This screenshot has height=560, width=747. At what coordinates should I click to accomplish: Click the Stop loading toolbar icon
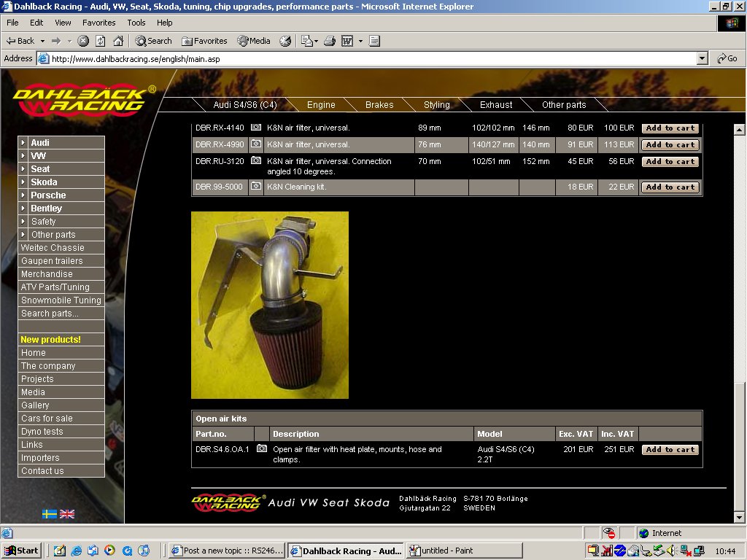click(83, 41)
